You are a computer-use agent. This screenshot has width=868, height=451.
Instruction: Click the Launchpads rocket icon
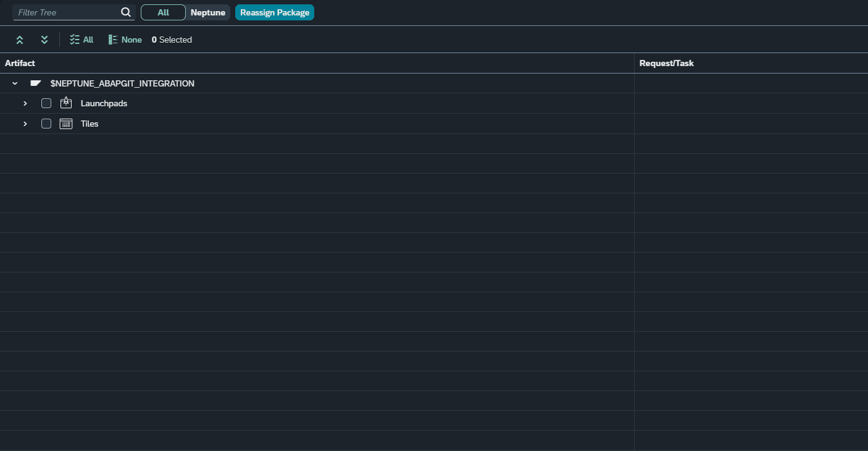pos(65,103)
